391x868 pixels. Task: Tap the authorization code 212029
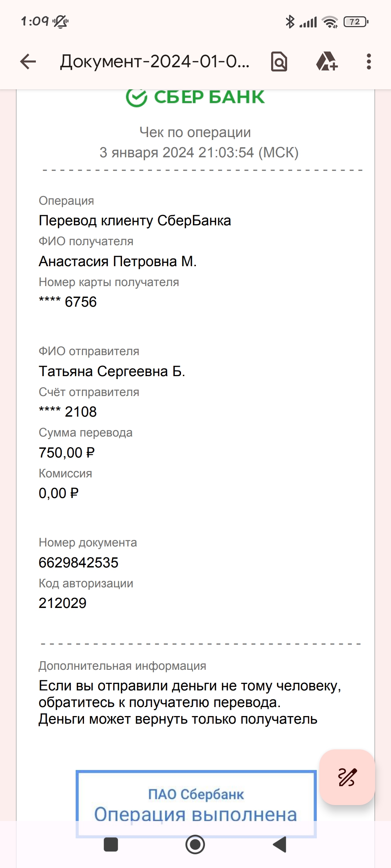tap(63, 603)
